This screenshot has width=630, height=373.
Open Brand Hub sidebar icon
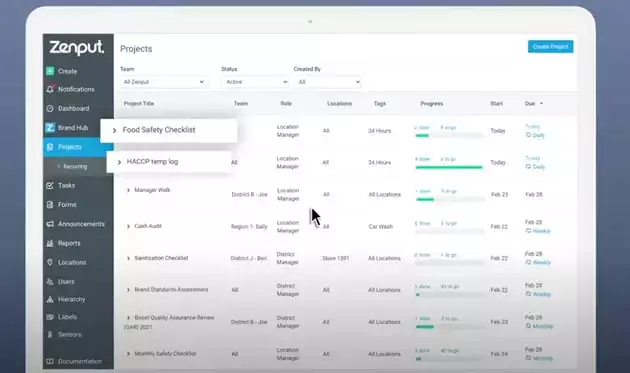pos(50,127)
